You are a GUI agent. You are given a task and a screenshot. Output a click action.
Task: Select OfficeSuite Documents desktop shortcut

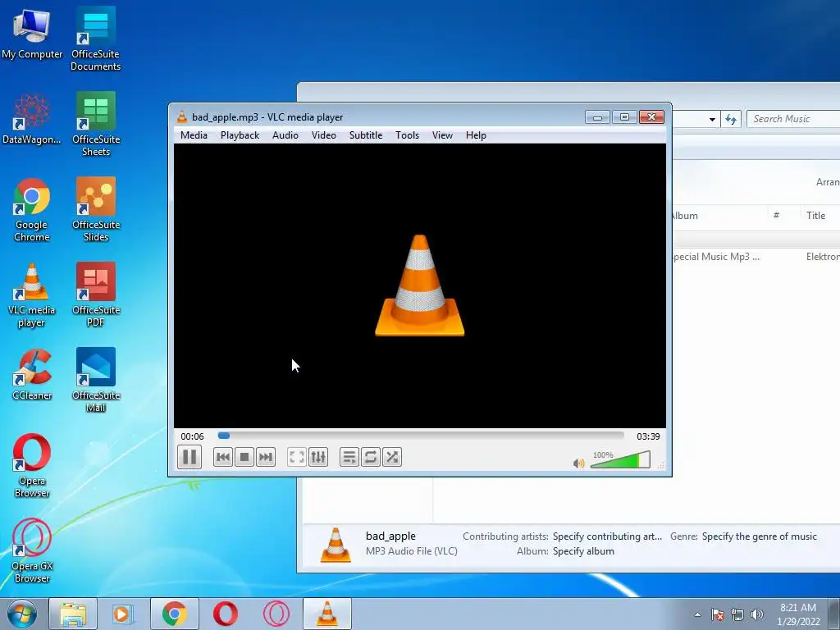pos(95,39)
